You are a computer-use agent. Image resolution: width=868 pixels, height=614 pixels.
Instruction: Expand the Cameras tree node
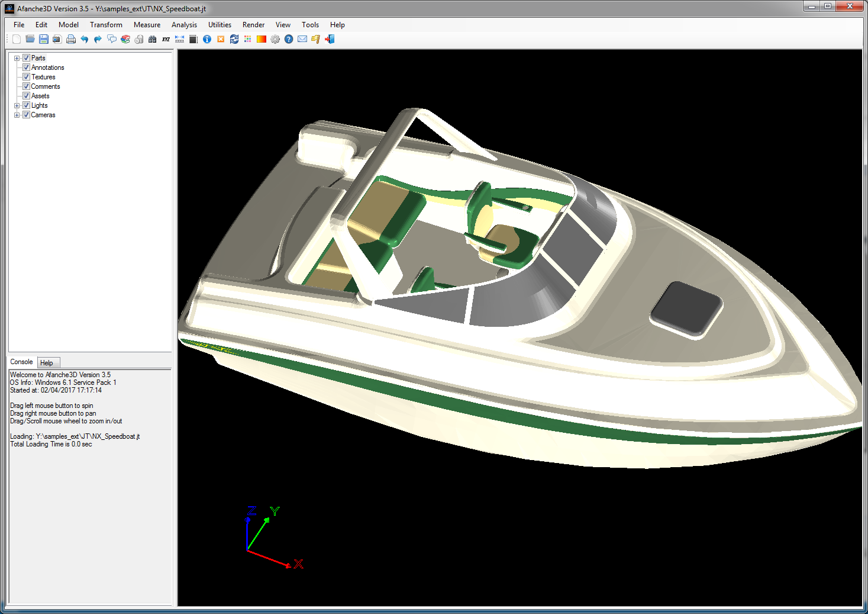(x=17, y=115)
